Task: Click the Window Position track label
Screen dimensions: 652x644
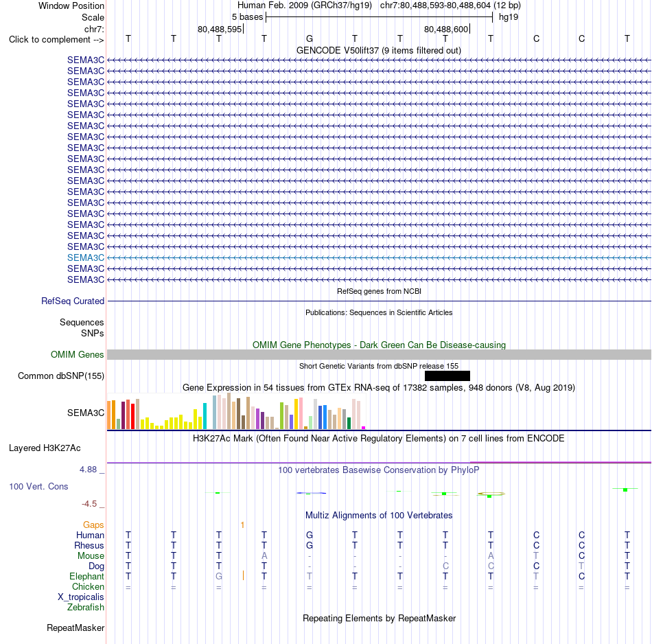Action: click(71, 5)
